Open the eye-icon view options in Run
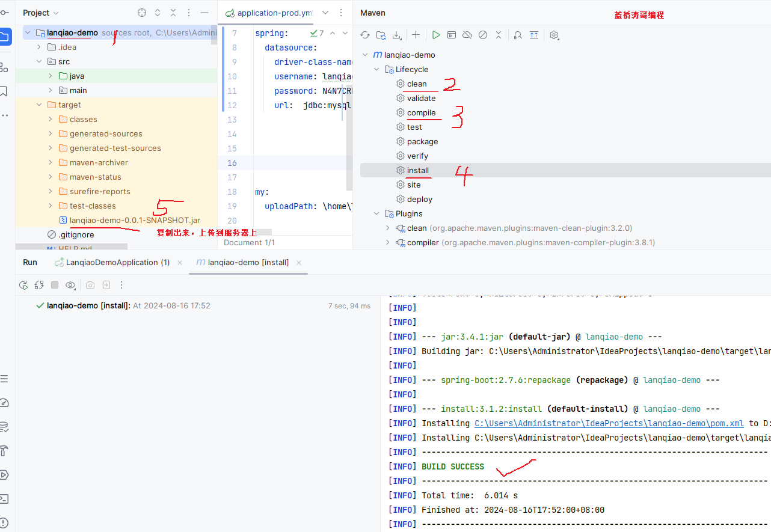 pos(70,285)
